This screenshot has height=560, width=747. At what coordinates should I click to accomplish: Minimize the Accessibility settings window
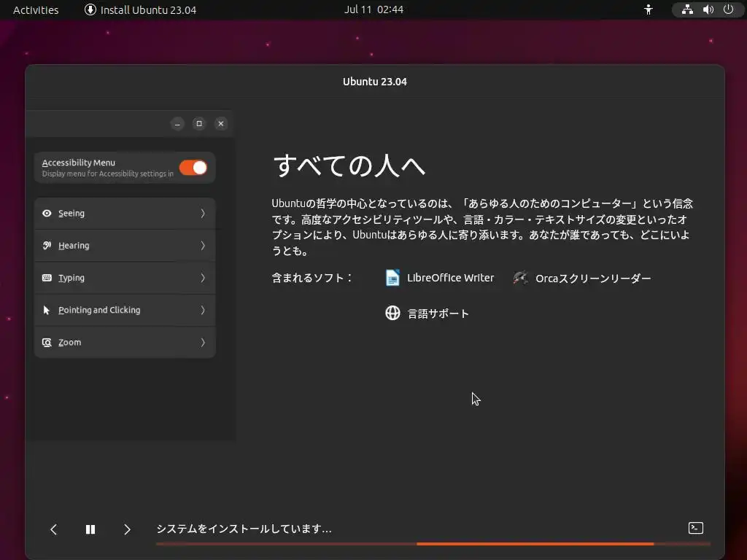(177, 124)
